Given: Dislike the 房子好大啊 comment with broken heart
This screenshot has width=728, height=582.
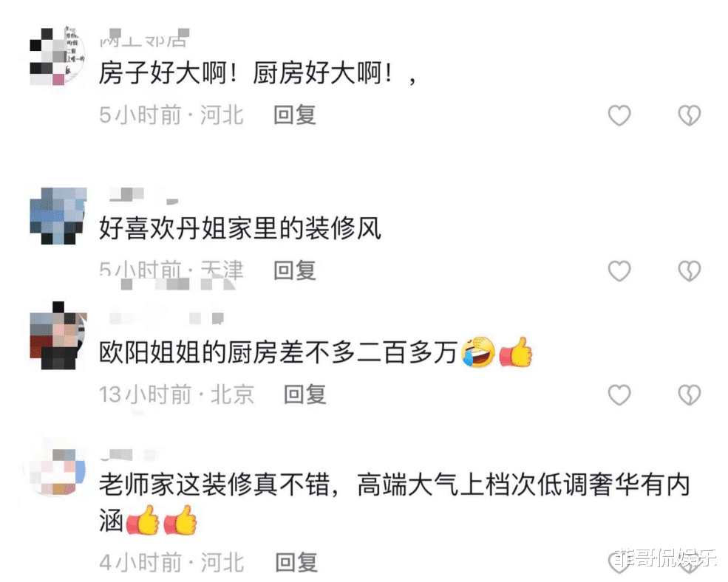Looking at the screenshot, I should [690, 115].
